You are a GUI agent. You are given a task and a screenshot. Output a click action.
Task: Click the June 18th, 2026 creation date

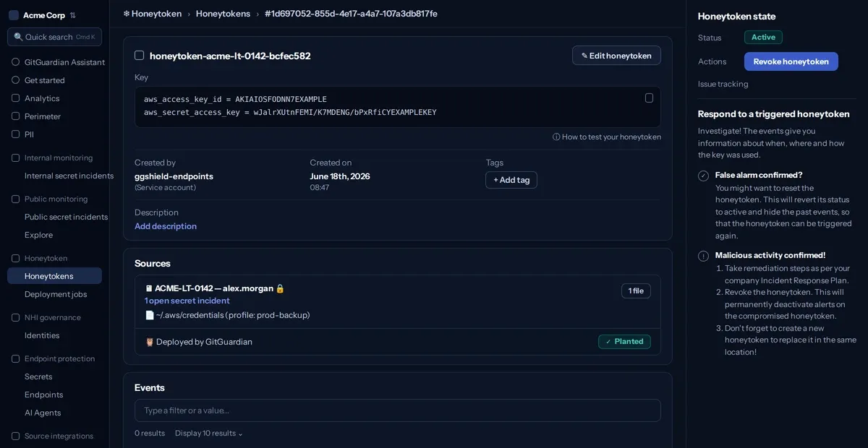[x=340, y=176]
